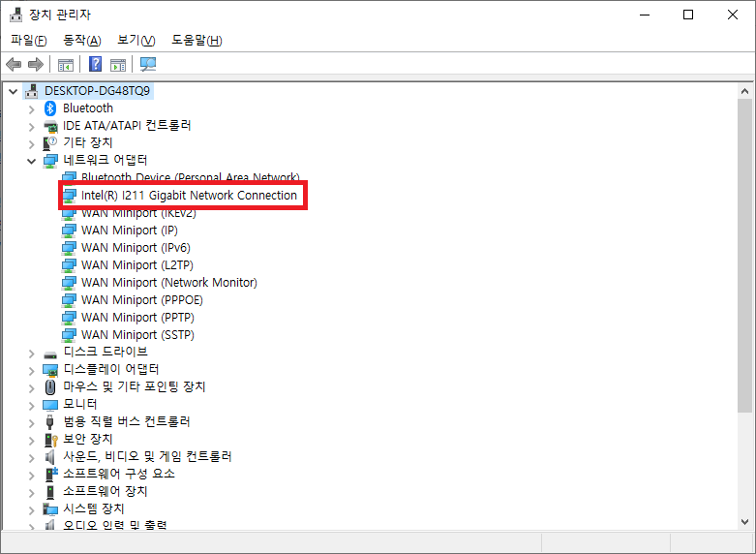
Task: Click the speaker icon for 사운드, 비디오 및 게임 컨트롤러
Action: click(50, 456)
